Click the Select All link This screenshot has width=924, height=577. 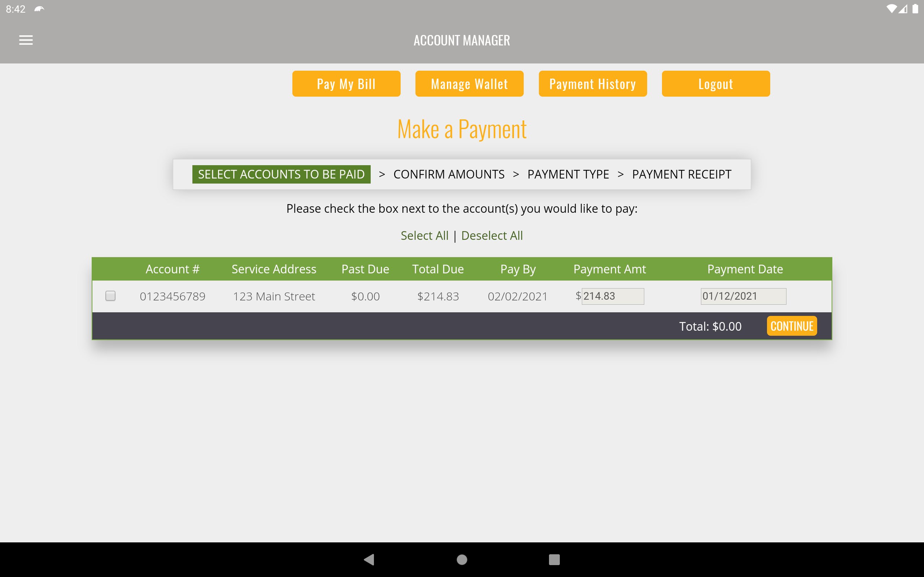(x=424, y=235)
